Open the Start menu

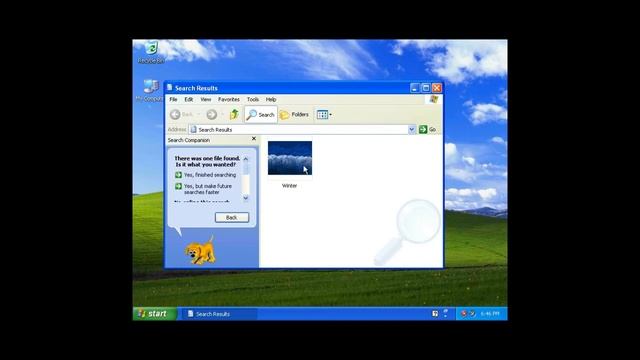pos(155,313)
